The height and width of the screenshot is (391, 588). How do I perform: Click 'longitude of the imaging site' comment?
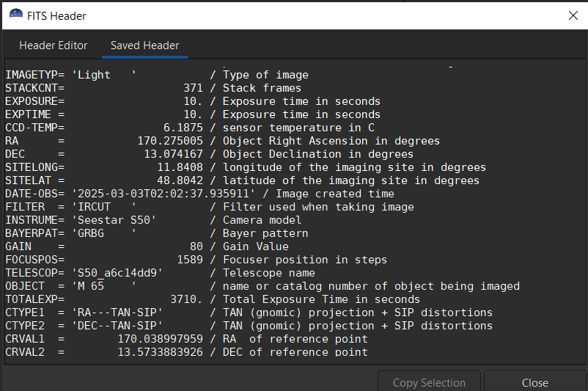click(x=318, y=167)
